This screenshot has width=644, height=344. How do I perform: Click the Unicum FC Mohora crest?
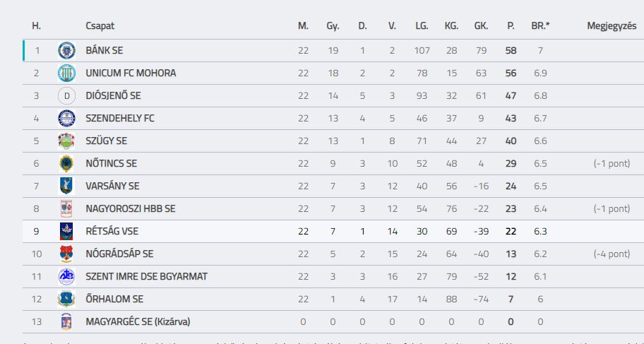click(66, 73)
